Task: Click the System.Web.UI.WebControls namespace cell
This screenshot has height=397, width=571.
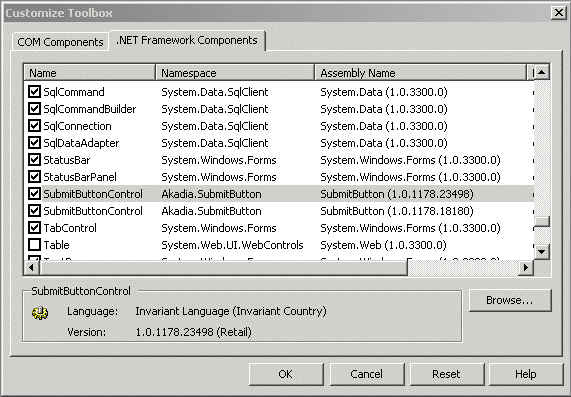Action: (x=232, y=245)
